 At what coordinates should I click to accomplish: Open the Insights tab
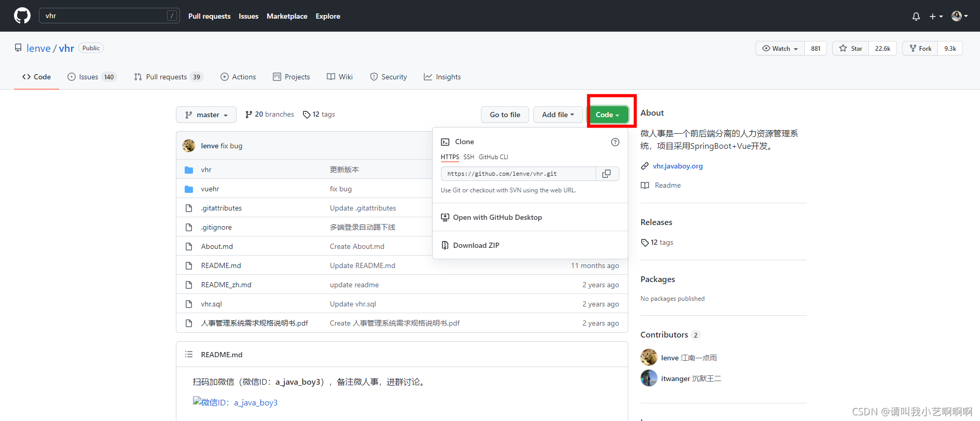(443, 77)
